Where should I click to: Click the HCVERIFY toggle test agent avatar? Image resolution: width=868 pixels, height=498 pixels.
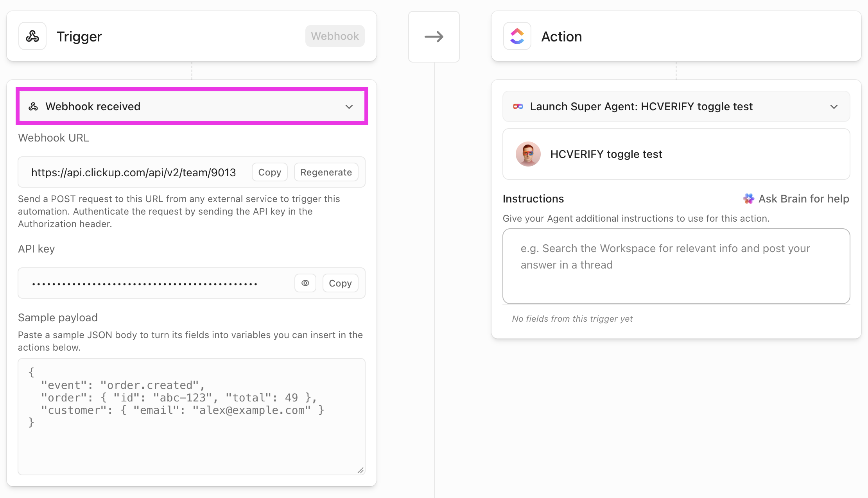[x=528, y=154]
